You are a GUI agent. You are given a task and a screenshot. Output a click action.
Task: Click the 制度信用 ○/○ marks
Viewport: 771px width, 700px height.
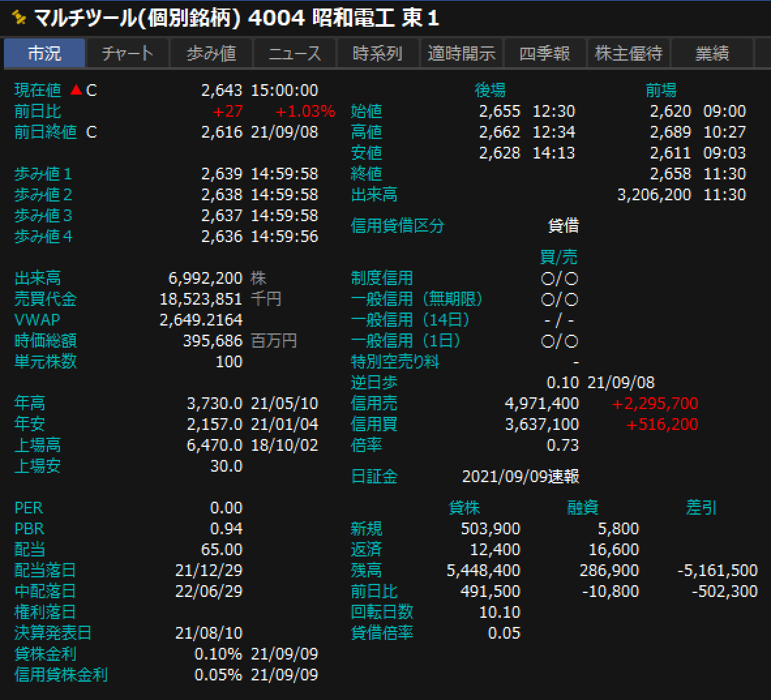pos(560,279)
